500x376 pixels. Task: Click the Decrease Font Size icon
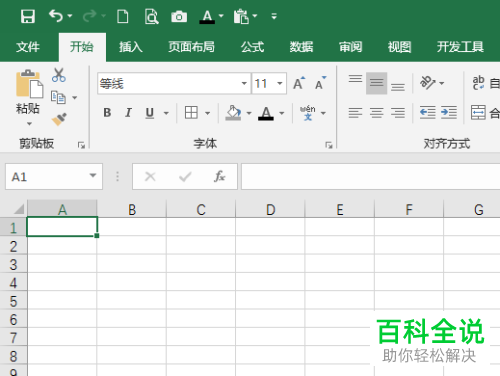point(321,83)
